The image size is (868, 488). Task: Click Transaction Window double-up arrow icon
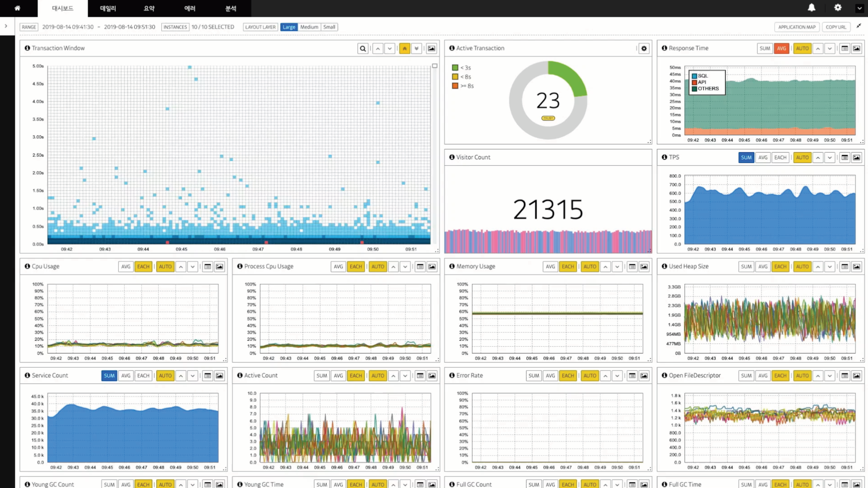click(404, 48)
